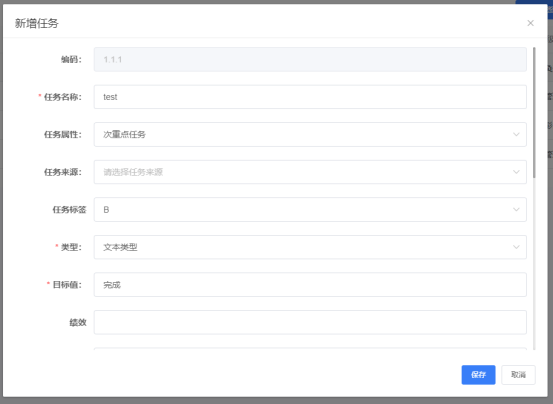Expand the 任务标签 dropdown showing B
The width and height of the screenshot is (553, 404).
coord(310,209)
